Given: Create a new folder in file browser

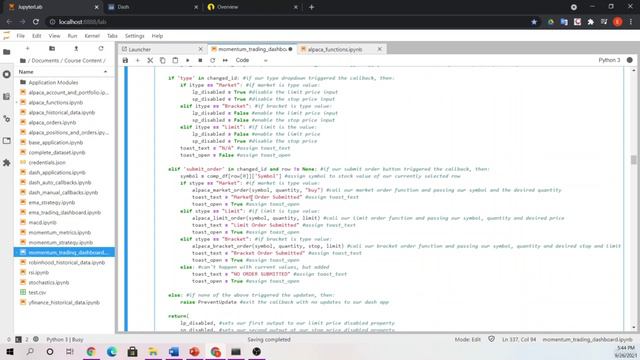Looking at the screenshot, I should pyautogui.click(x=52, y=49).
